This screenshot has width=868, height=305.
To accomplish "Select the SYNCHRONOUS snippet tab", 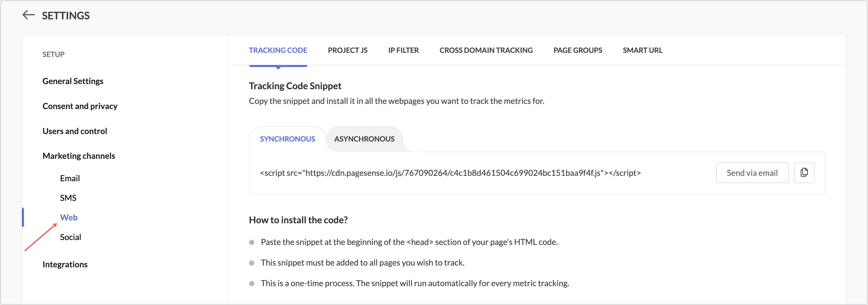I will pos(288,139).
